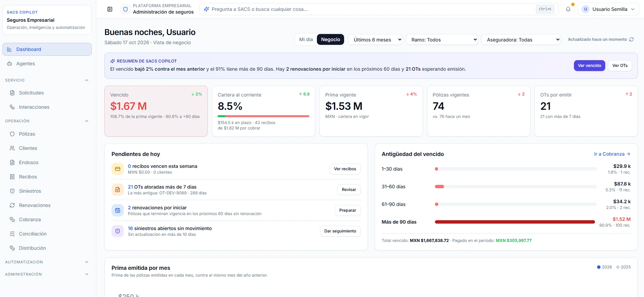Expand the ADMINISTRACIÓN section

[87, 274]
